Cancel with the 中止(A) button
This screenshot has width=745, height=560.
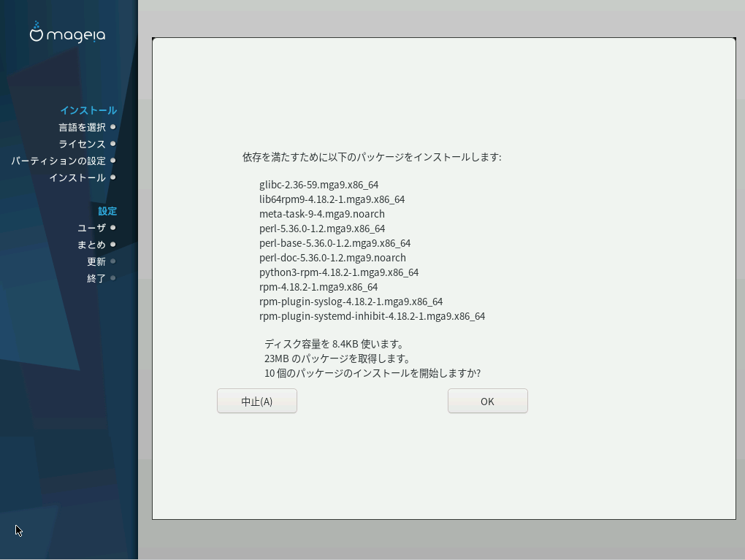pyautogui.click(x=257, y=401)
